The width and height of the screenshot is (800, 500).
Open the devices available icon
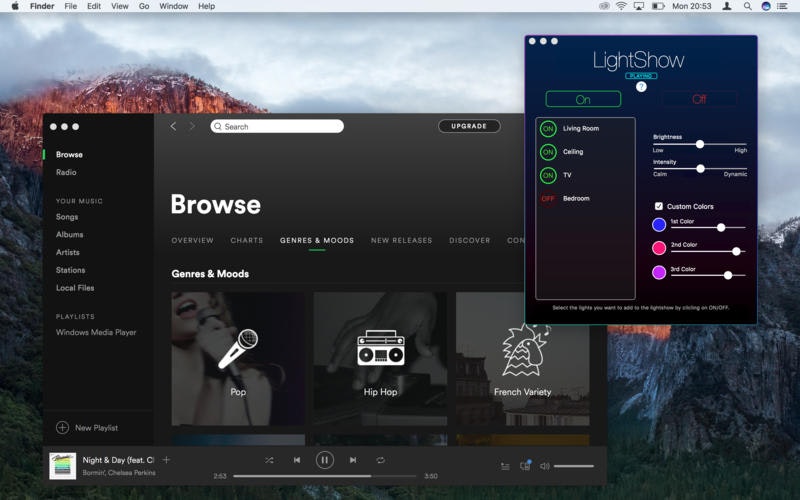pos(525,465)
